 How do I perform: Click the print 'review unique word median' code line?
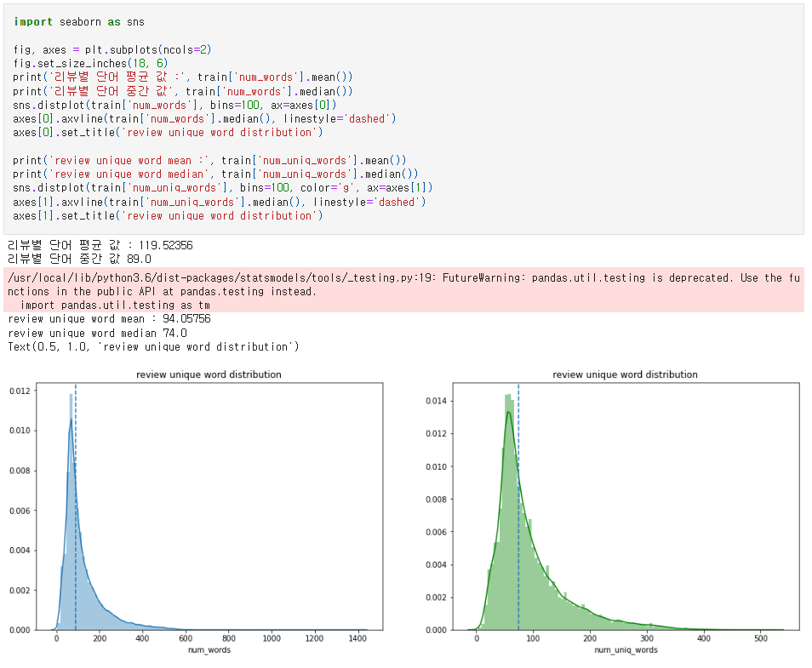click(x=215, y=174)
